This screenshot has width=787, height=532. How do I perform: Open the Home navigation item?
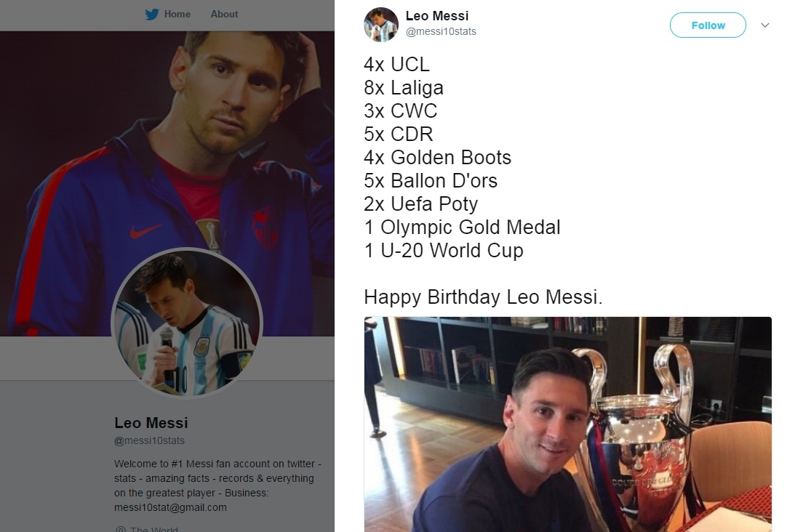tap(177, 14)
